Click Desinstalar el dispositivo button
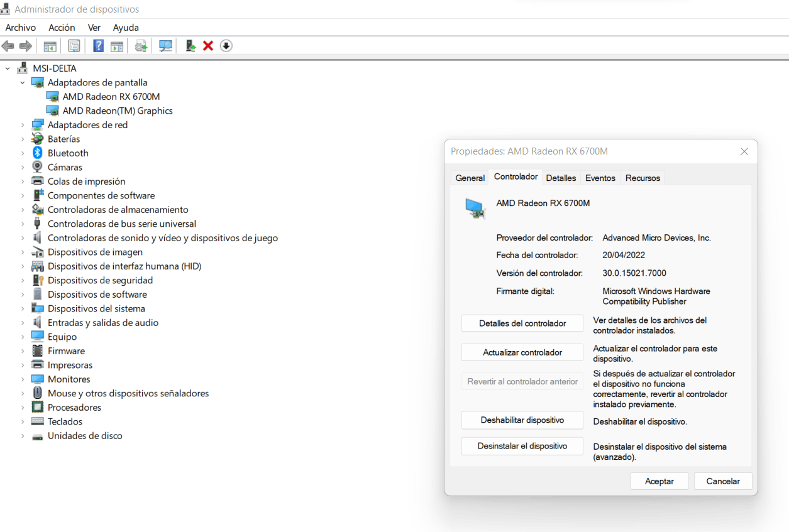Screen dimensions: 789x532 pos(522,446)
